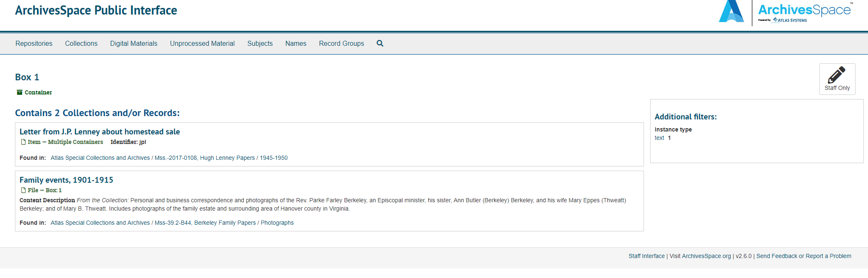This screenshot has height=278, width=868.
Task: Select Unprocessed Material in navbar
Action: pyautogui.click(x=202, y=43)
